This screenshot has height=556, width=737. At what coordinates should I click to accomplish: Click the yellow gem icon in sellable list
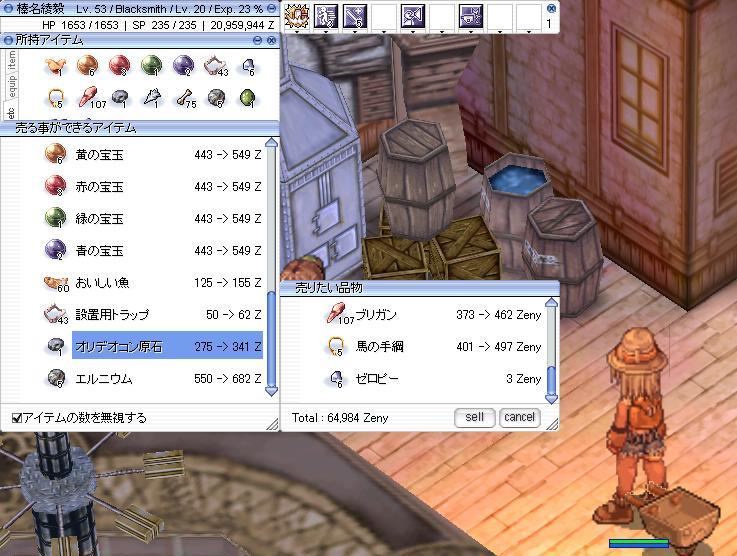pos(55,154)
